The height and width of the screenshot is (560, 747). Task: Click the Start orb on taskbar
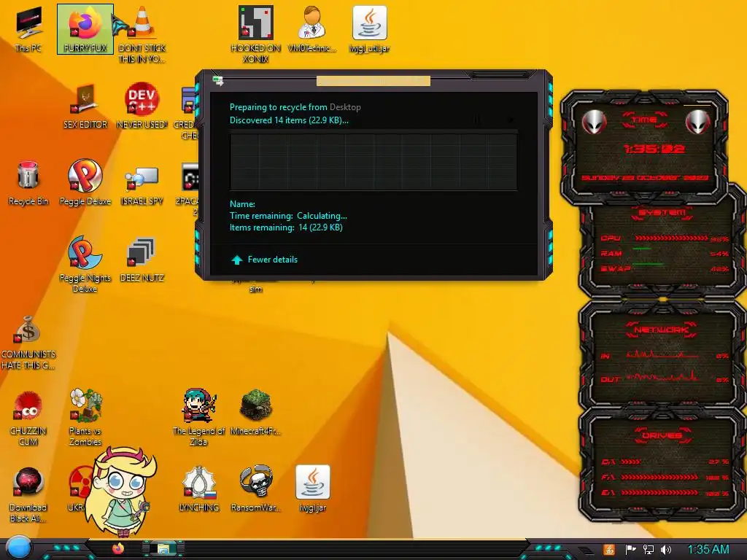pyautogui.click(x=19, y=548)
